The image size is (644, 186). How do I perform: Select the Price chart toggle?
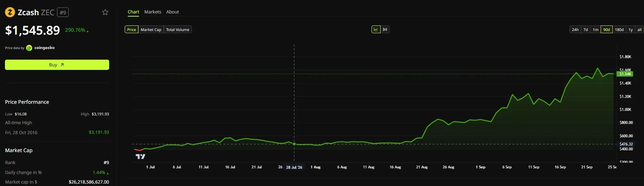[131, 30]
